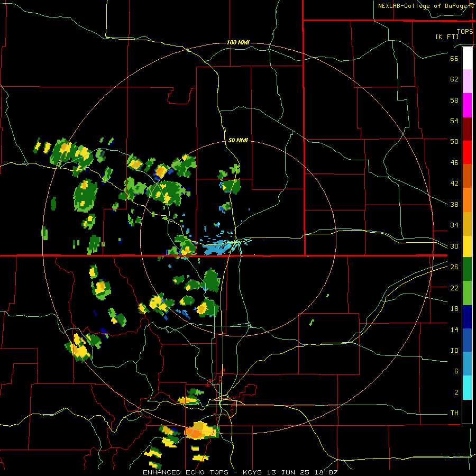Click the "62" legend value
Viewport: 476px width, 476px height.
pos(454,79)
